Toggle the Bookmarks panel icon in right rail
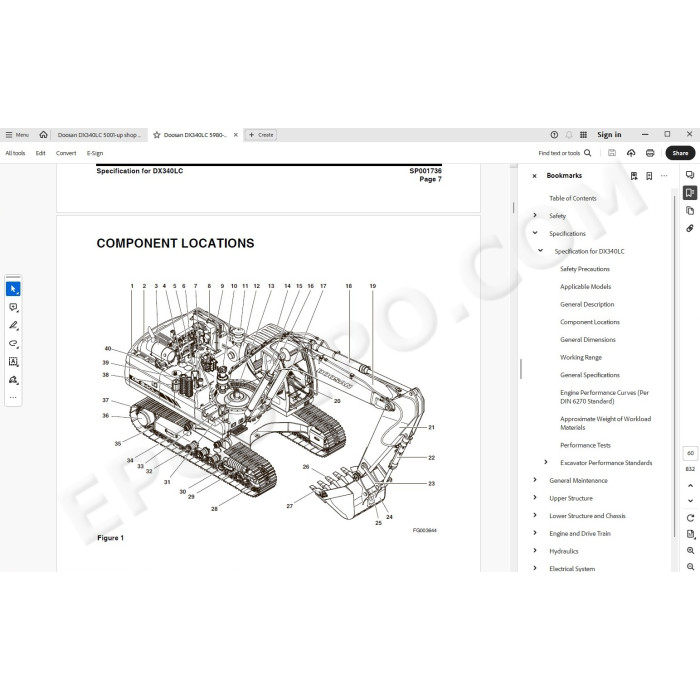Screen dimensions: 700x700 coord(690,192)
